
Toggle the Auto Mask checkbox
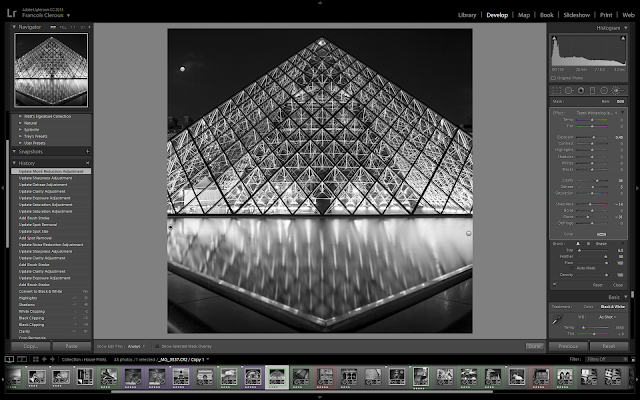coord(574,268)
